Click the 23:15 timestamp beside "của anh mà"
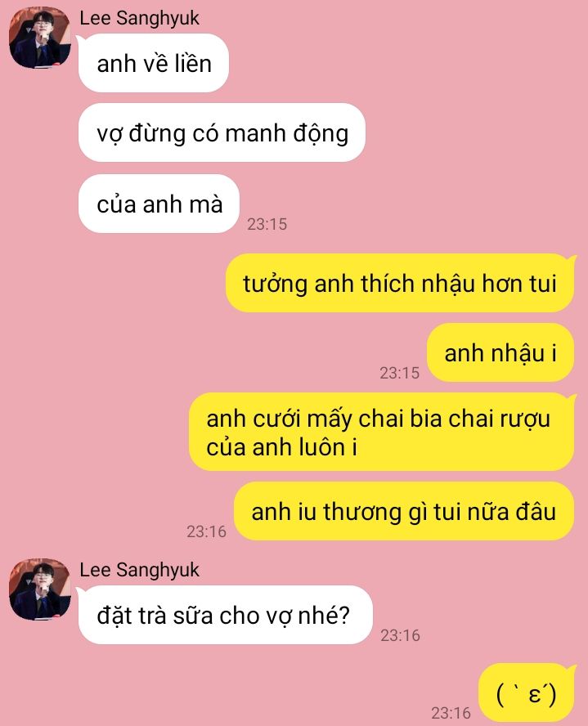This screenshot has width=588, height=726. (x=267, y=224)
